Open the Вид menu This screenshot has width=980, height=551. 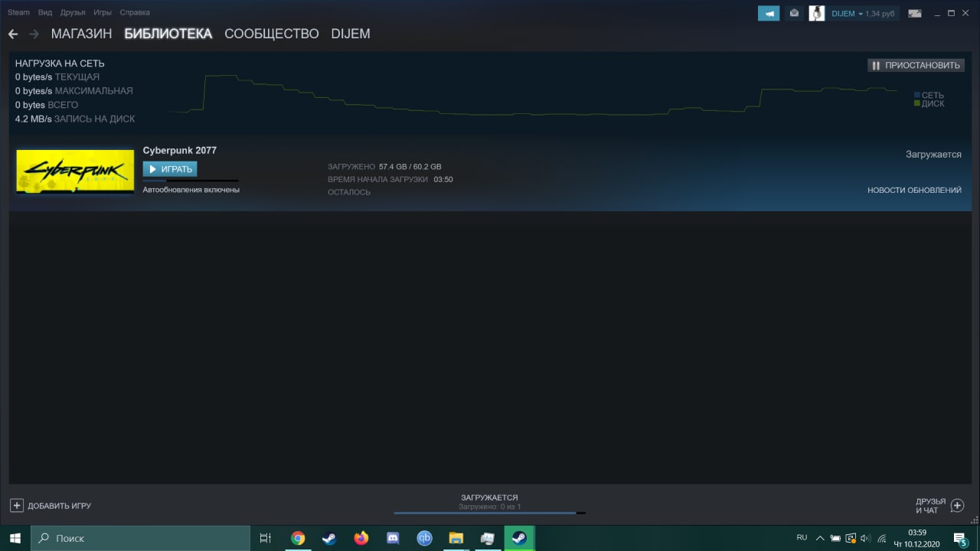pyautogui.click(x=45, y=12)
